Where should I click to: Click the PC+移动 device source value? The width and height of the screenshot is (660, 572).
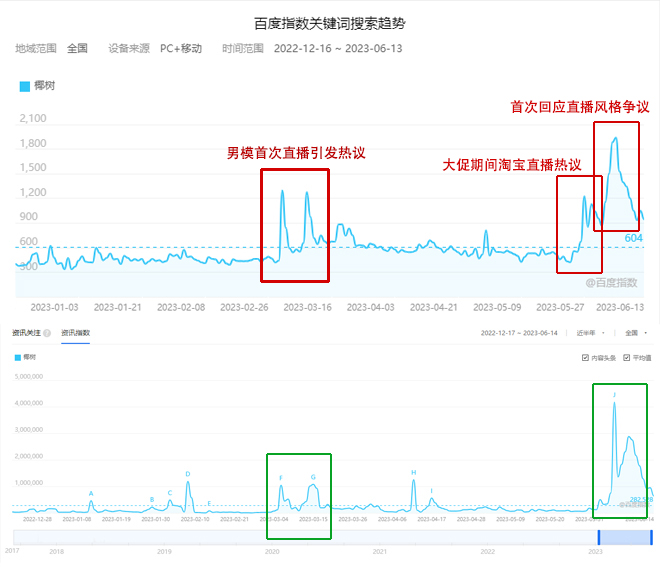[x=181, y=48]
